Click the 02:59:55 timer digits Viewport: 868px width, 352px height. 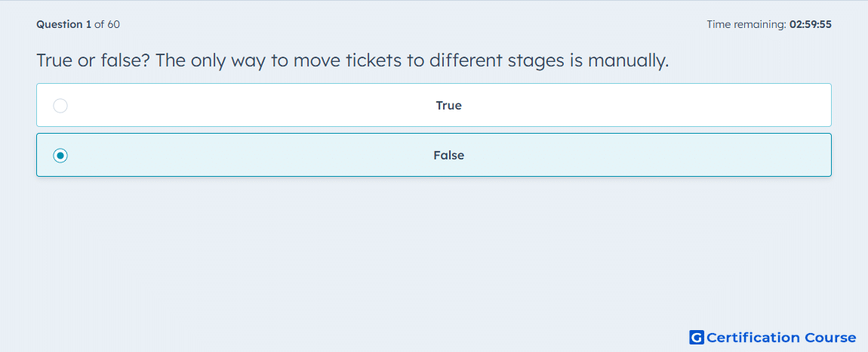(811, 24)
